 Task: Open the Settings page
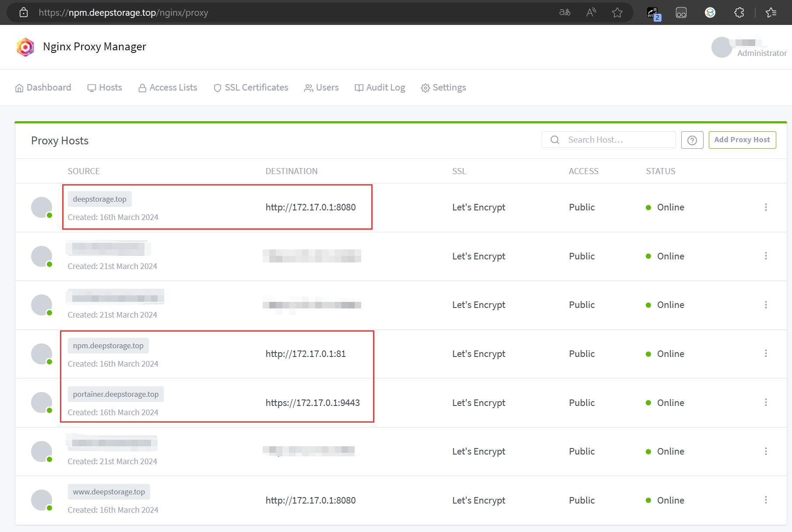tap(444, 87)
